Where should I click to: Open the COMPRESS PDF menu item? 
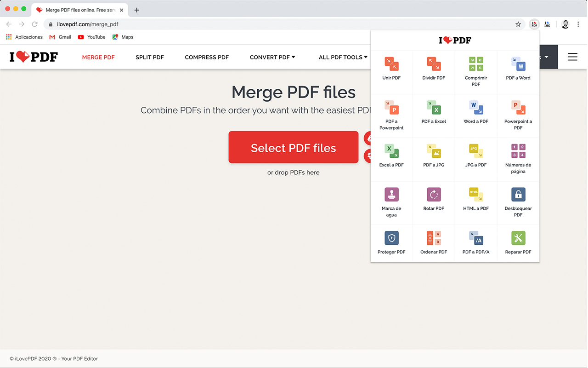(207, 57)
